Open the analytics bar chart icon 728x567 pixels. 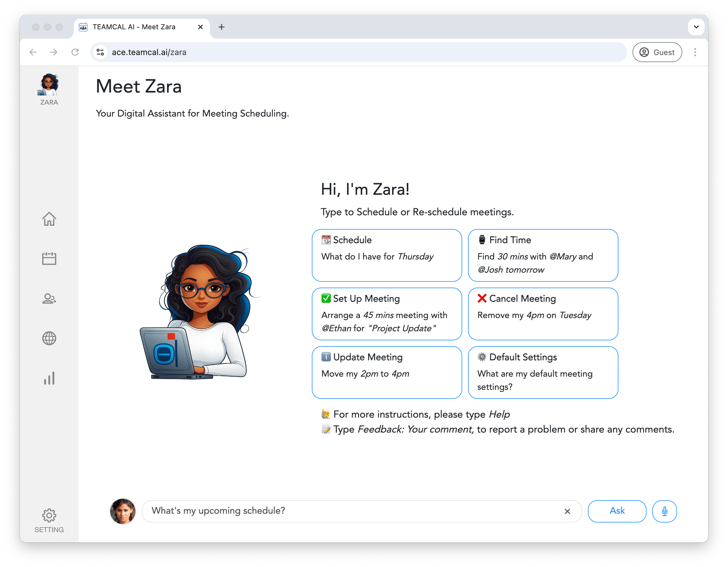click(49, 378)
